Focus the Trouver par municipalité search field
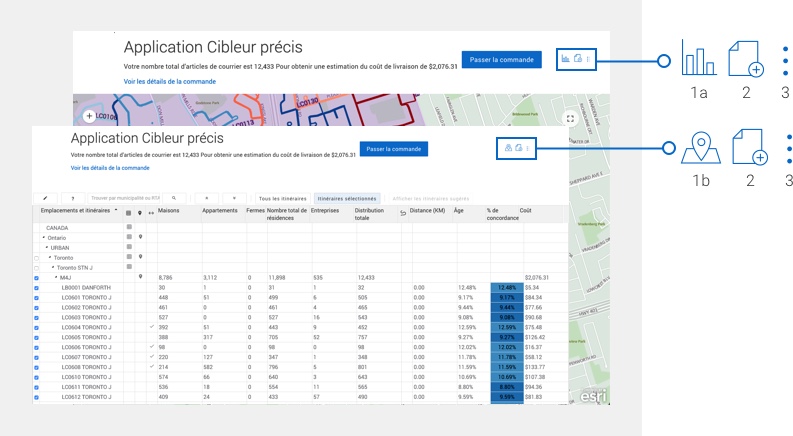This screenshot has width=793, height=436. pos(125,198)
